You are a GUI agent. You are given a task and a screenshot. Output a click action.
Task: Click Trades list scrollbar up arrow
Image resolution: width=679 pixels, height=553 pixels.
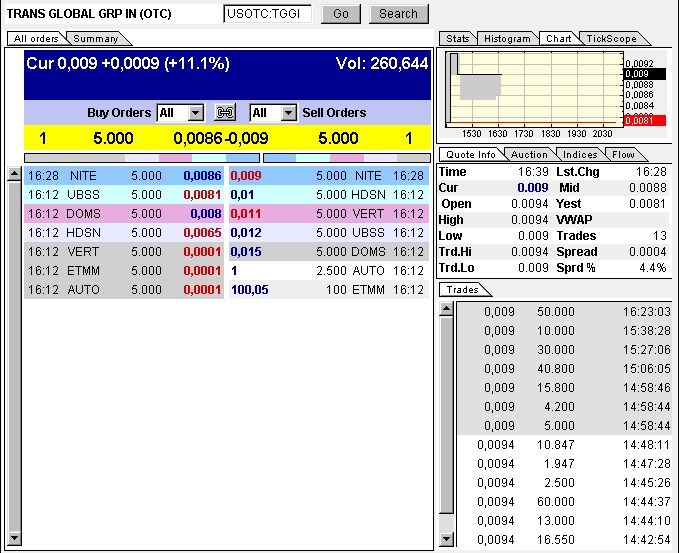point(446,309)
